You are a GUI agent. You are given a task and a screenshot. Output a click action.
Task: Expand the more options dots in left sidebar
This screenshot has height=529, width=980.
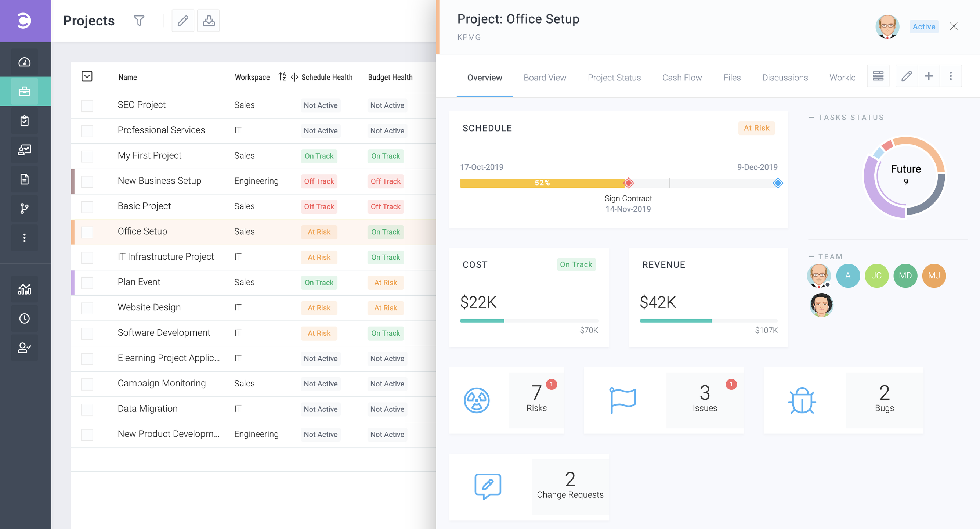tap(24, 238)
